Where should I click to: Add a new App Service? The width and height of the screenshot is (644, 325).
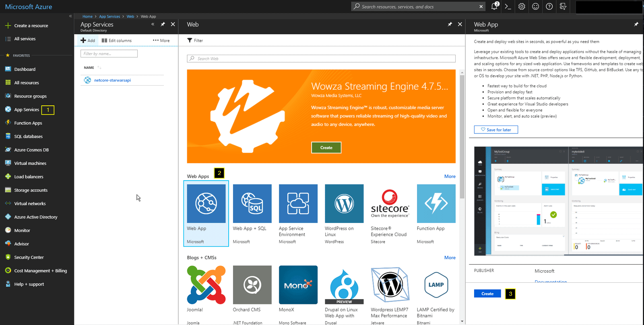[88, 40]
